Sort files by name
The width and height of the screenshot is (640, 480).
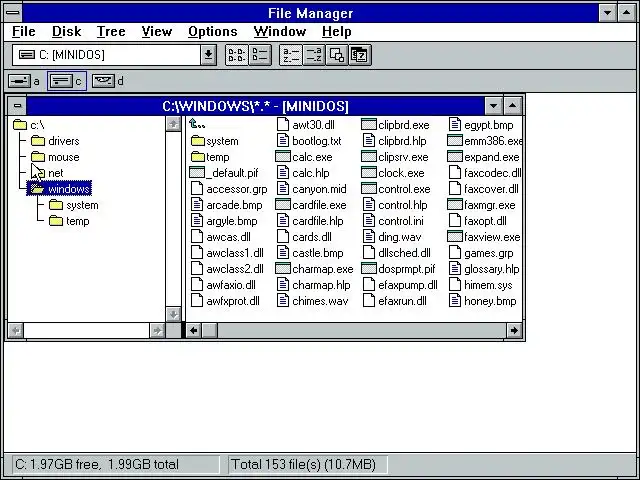coord(291,55)
